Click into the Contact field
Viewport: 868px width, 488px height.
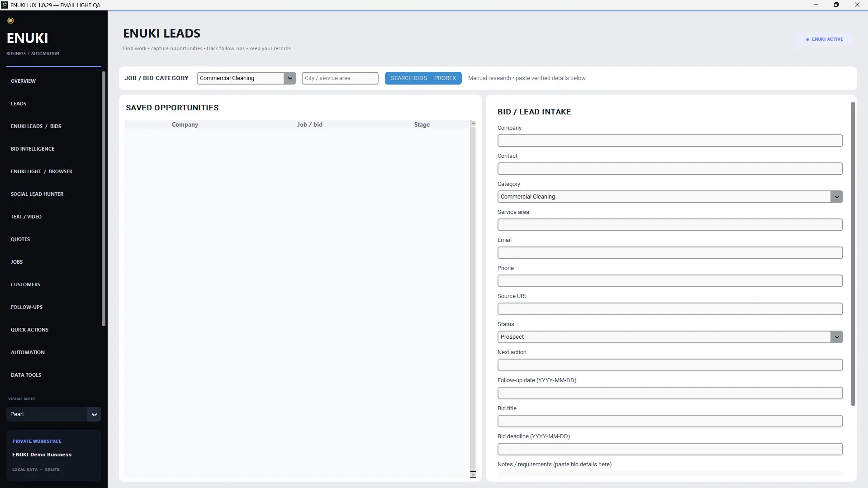(670, 169)
